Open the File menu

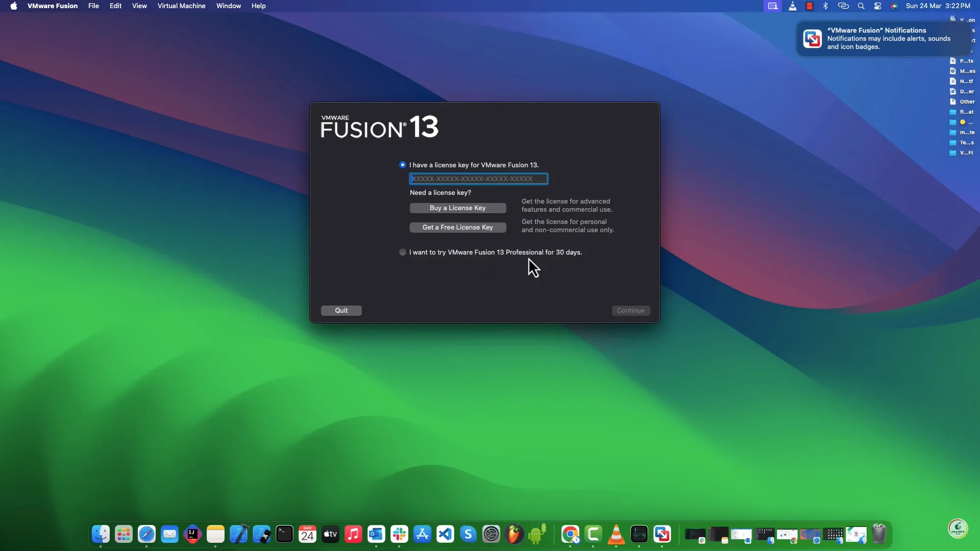93,6
